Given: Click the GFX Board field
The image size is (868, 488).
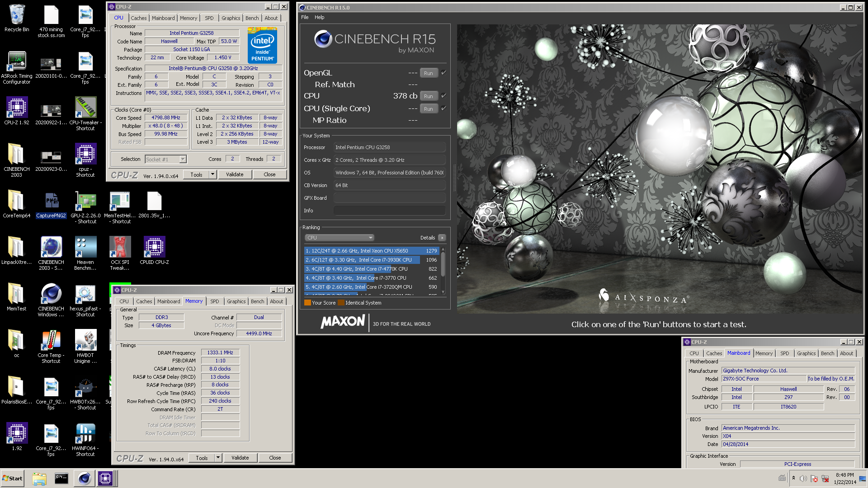Looking at the screenshot, I should coord(389,198).
